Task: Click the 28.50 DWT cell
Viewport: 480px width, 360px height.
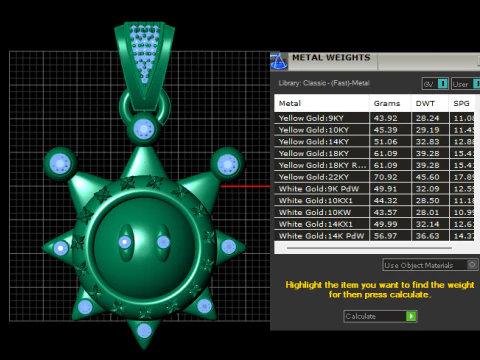Action: 430,200
